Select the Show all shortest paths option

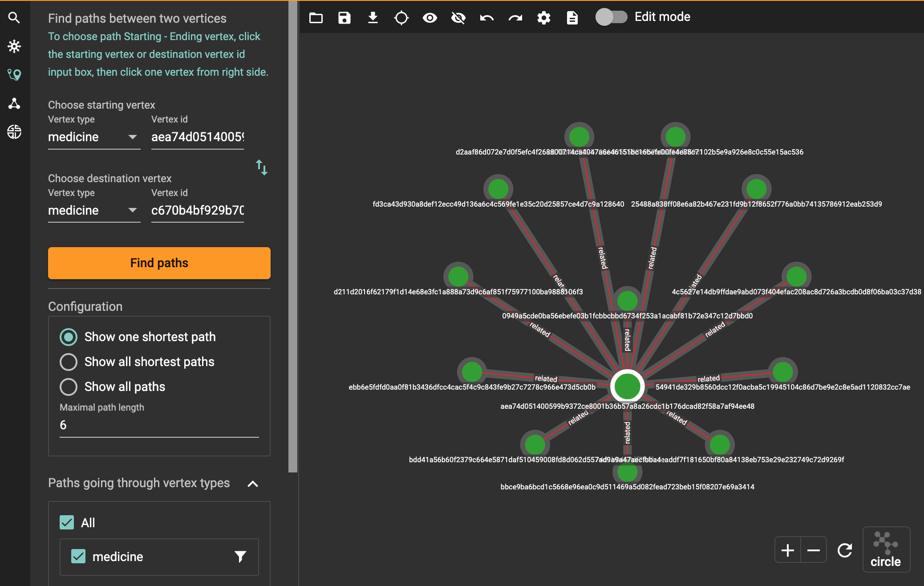point(69,362)
